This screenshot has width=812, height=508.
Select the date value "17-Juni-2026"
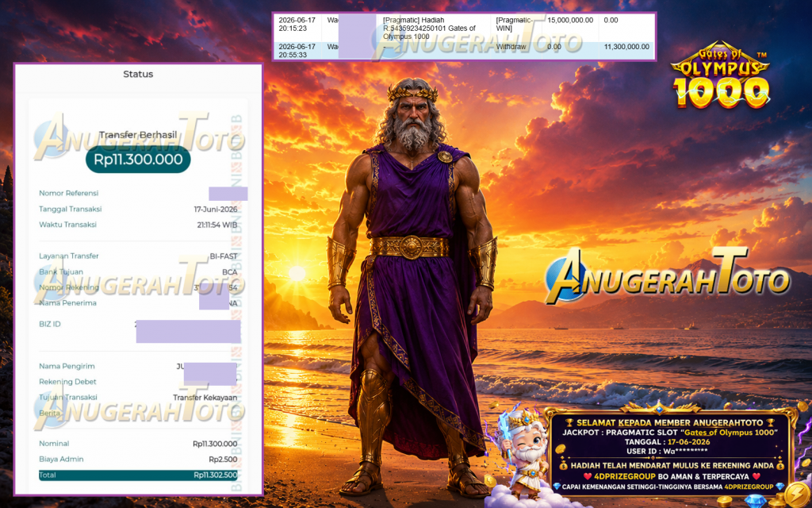[x=216, y=210]
